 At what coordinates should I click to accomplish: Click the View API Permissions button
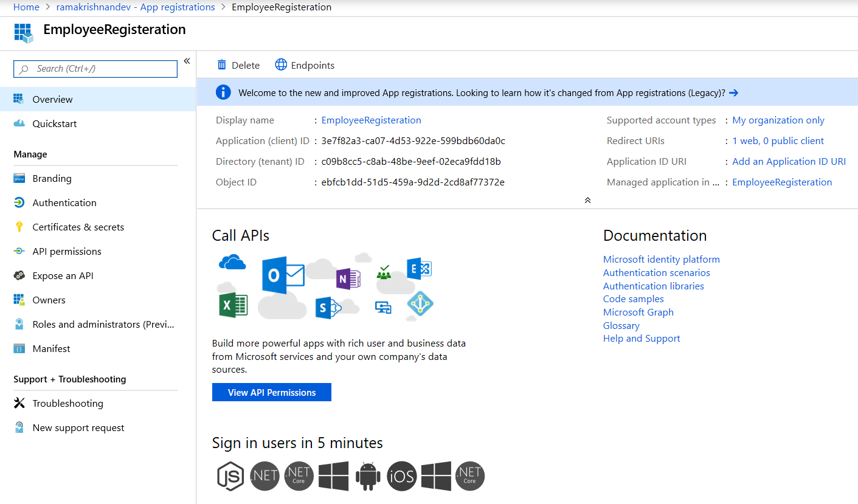point(272,392)
